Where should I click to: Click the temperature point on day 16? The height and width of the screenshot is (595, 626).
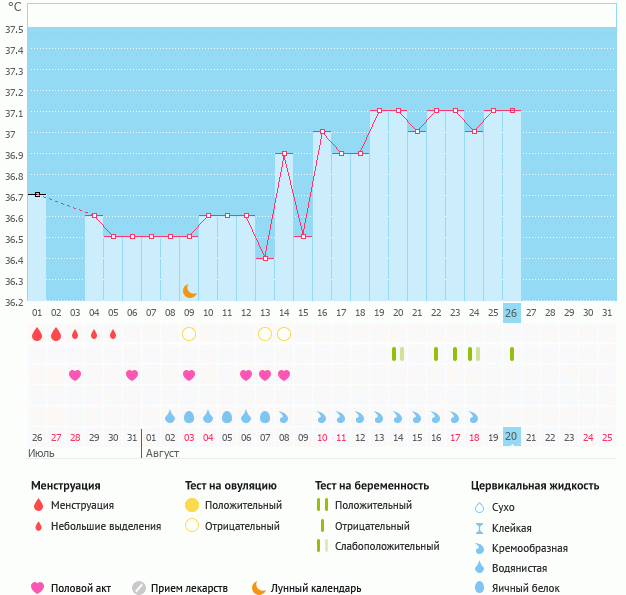tap(322, 131)
